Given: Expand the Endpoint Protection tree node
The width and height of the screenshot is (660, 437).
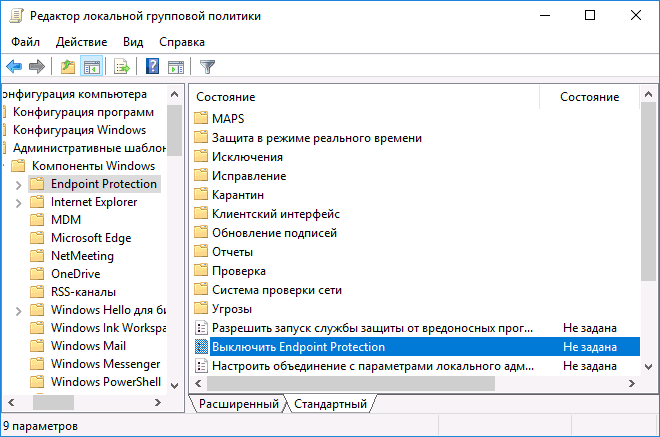Looking at the screenshot, I should [19, 185].
